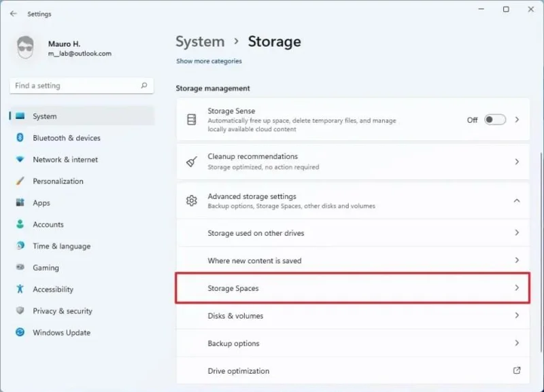Go to Privacy & security
Screen dimensions: 544x392
pos(82,310)
